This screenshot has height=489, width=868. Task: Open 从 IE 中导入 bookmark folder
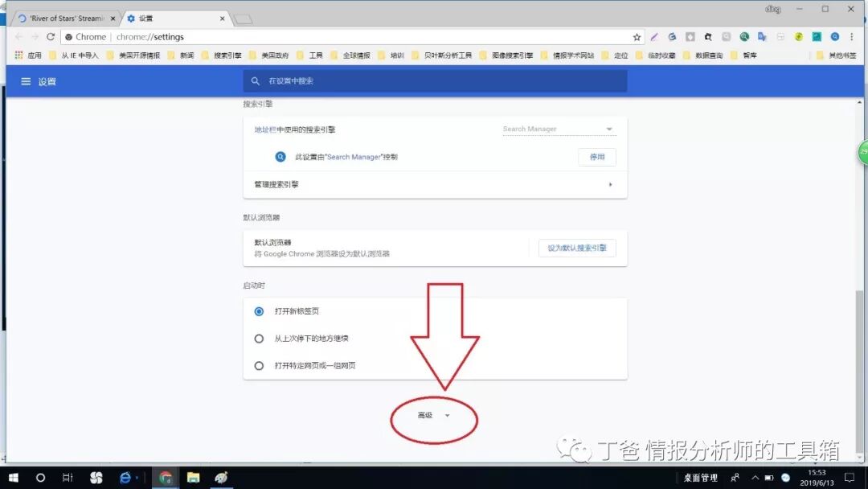point(74,55)
